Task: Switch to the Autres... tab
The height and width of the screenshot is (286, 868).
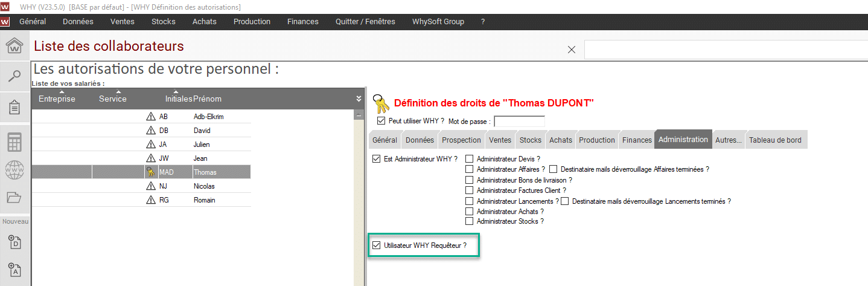Action: 729,140
